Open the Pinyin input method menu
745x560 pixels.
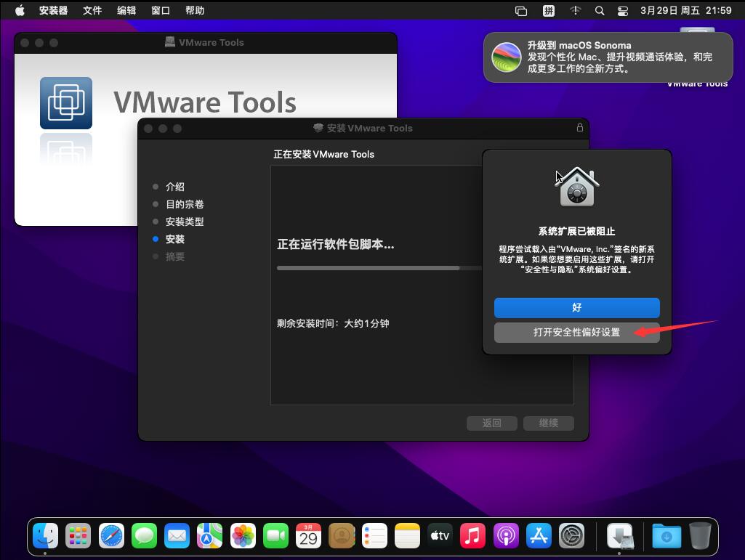549,10
